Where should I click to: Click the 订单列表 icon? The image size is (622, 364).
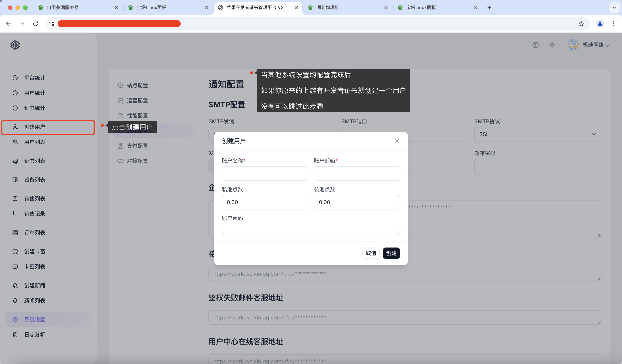15,232
